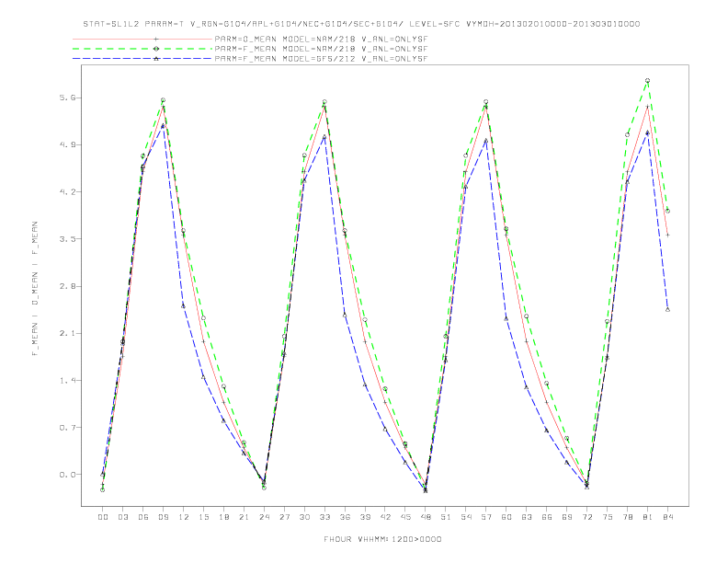Viewport: 728px width, 563px height.
Task: Click x-axis hour label 48
Action: [x=426, y=517]
